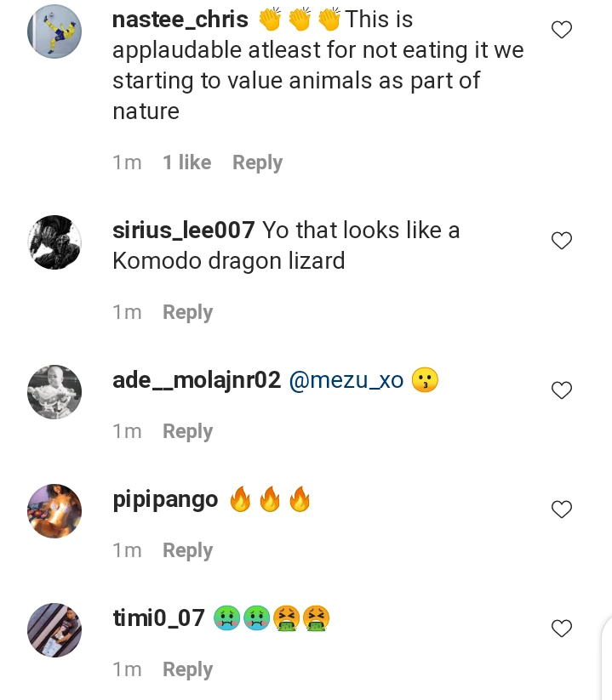Open sirius_lee007's profile avatar
This screenshot has height=700, width=612.
[54, 242]
